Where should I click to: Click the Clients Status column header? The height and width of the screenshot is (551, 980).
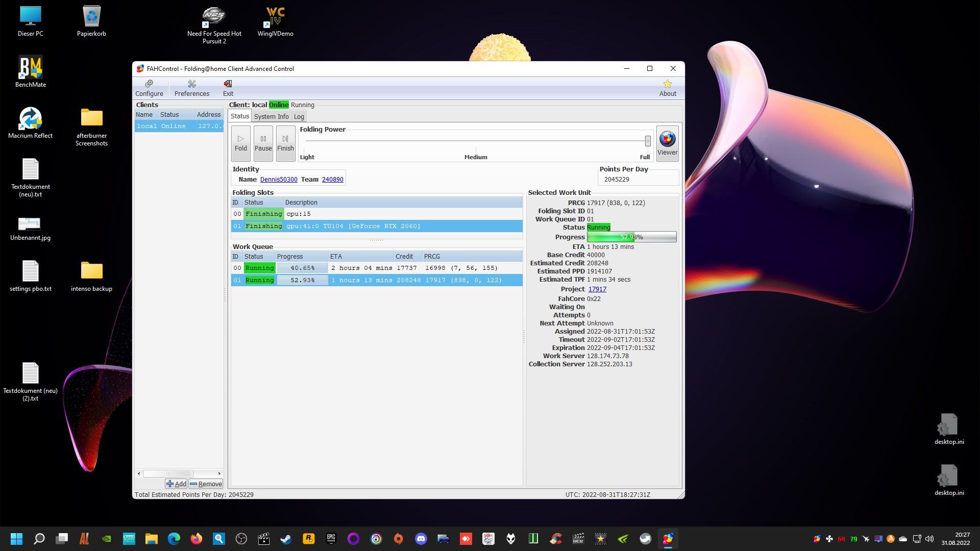[176, 115]
